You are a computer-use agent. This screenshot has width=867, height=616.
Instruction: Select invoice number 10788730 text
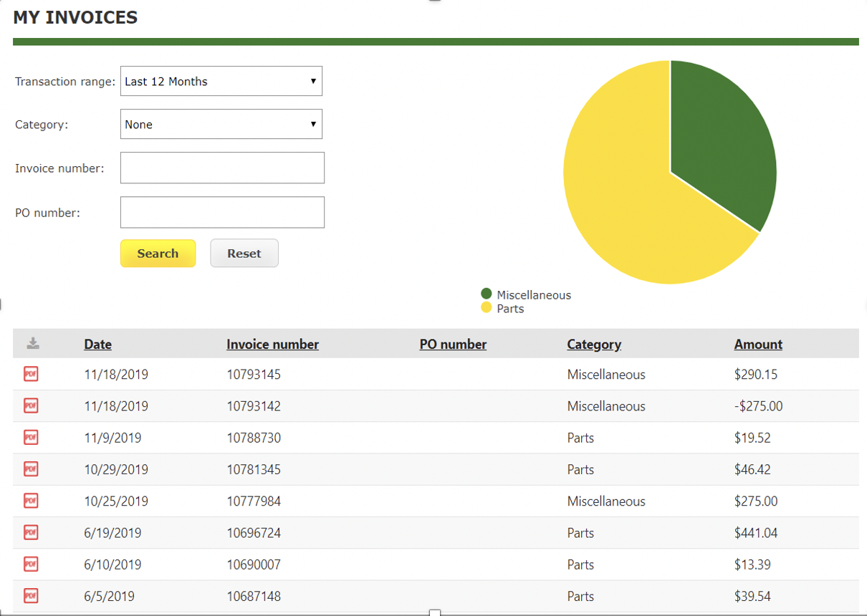(x=254, y=438)
